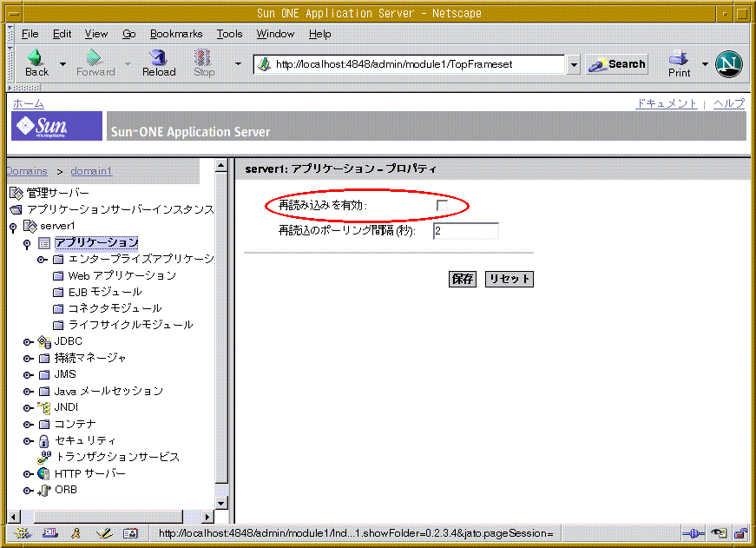The height and width of the screenshot is (548, 756).
Task: Open the ドキュメント link
Action: (x=666, y=103)
